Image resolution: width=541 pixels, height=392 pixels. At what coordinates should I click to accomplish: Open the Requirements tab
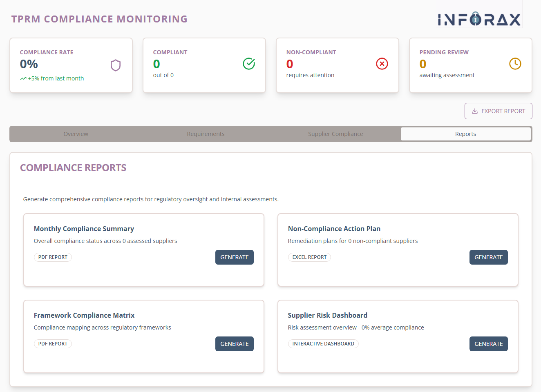tap(206, 134)
